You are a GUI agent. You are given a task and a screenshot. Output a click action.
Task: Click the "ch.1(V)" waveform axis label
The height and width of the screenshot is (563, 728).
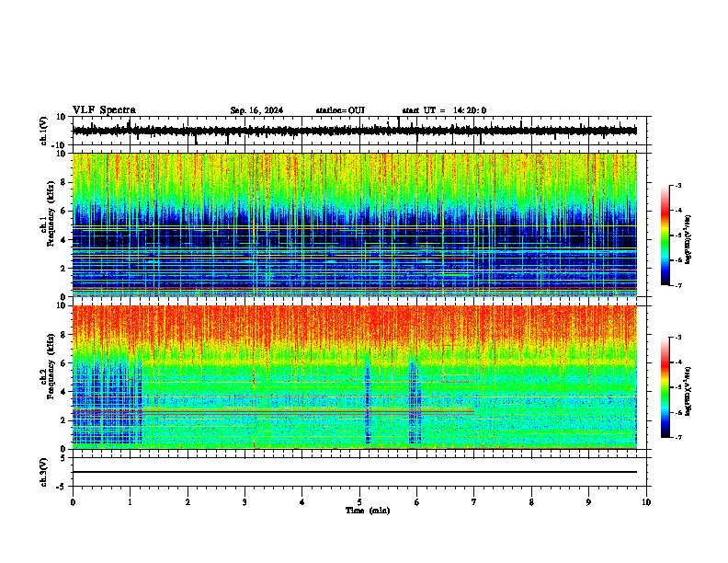coord(44,131)
